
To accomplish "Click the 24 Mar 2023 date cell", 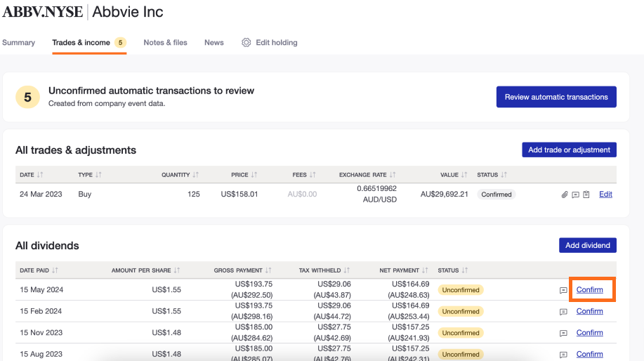I will 41,195.
